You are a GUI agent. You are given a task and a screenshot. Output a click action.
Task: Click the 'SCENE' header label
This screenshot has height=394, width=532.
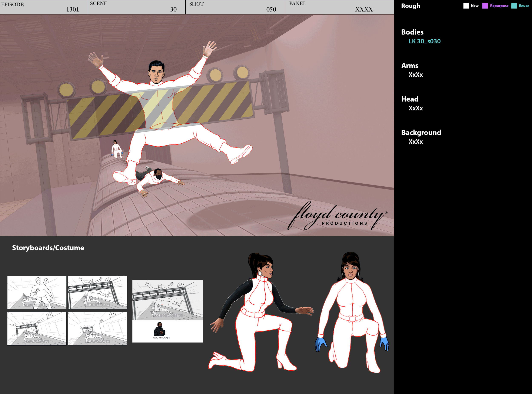click(99, 4)
